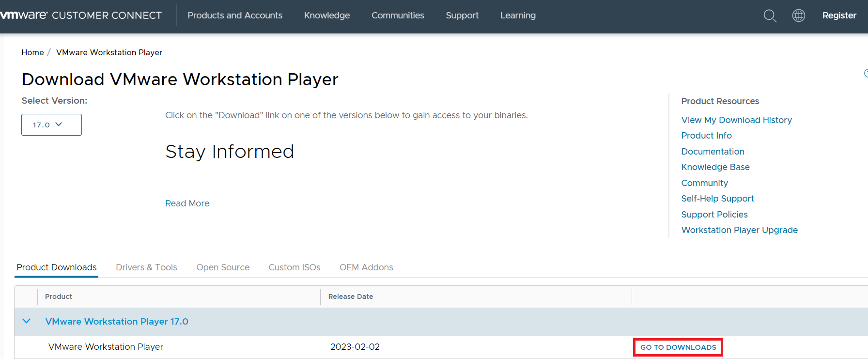Click the VMware Customer Connect logo
The height and width of the screenshot is (359, 868).
(81, 16)
